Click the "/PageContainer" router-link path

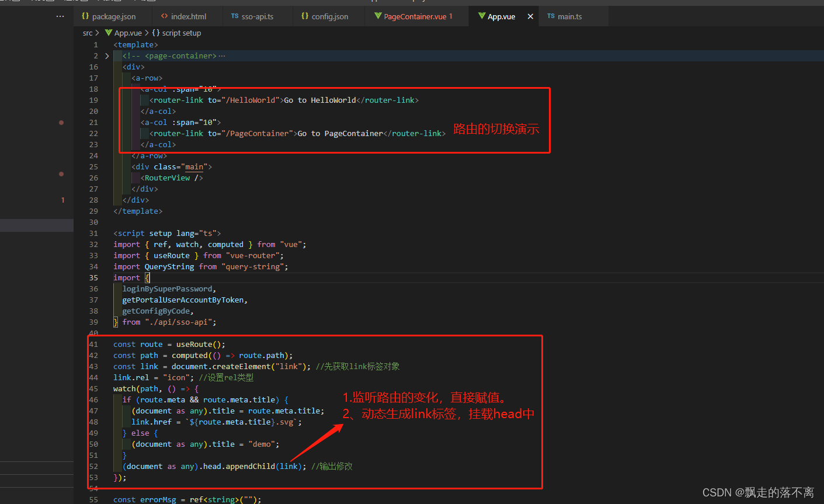point(259,134)
